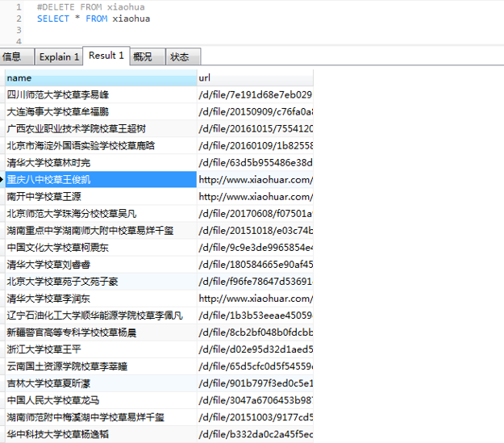Viewport: 504px width, 443px height.
Task: Click the highlighted cell 重庆八中校草王俊凯
Action: 101,179
